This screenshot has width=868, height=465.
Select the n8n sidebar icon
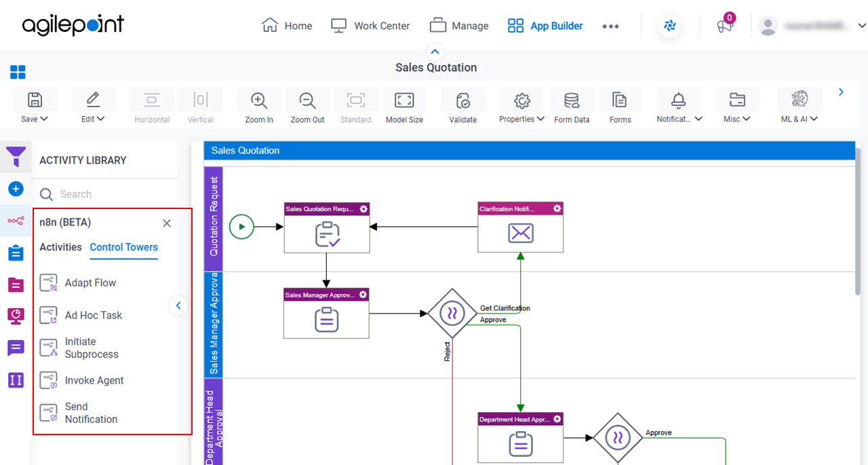tap(16, 221)
